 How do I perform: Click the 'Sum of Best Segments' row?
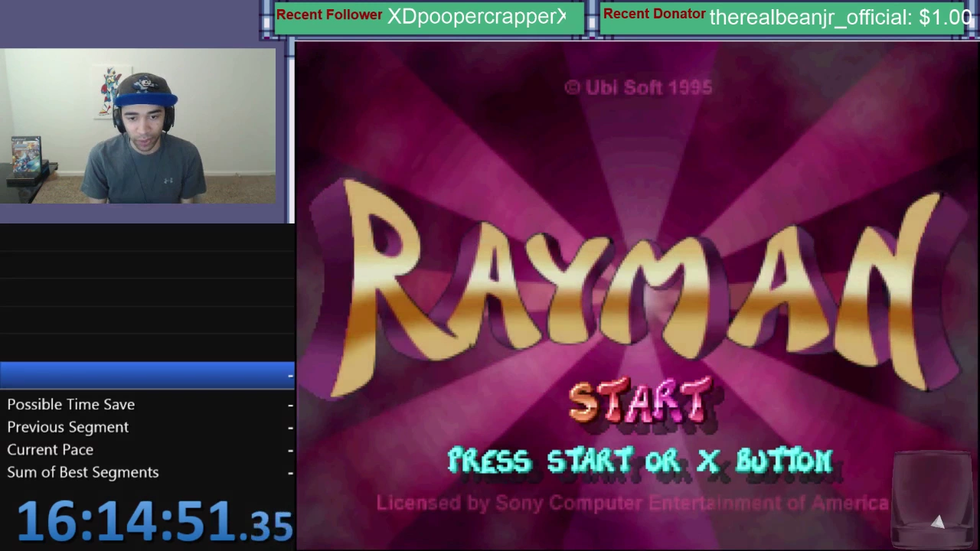click(x=147, y=472)
